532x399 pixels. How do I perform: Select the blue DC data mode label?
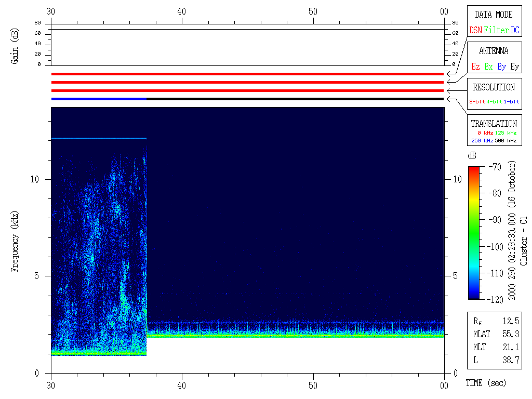[515, 31]
